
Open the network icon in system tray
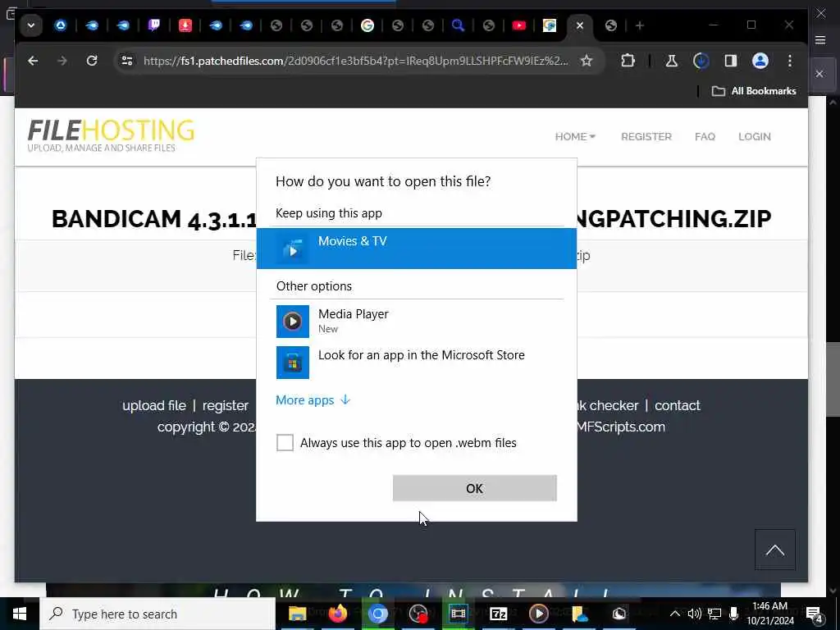714,614
